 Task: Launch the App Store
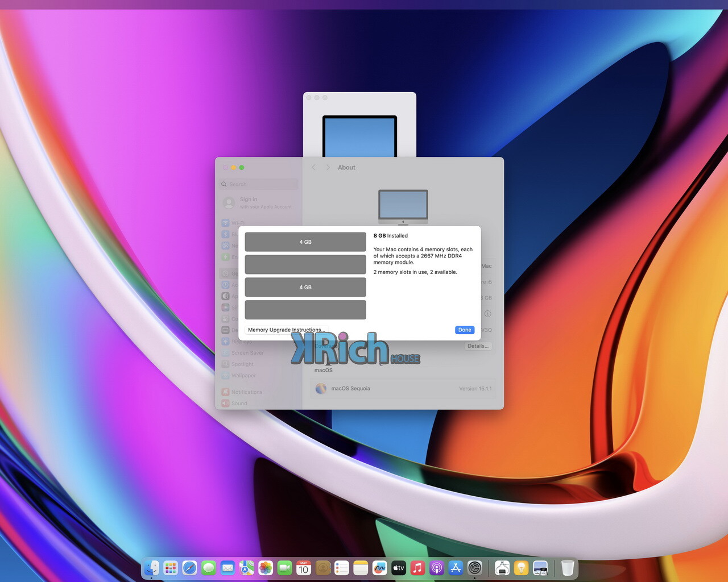(x=456, y=568)
